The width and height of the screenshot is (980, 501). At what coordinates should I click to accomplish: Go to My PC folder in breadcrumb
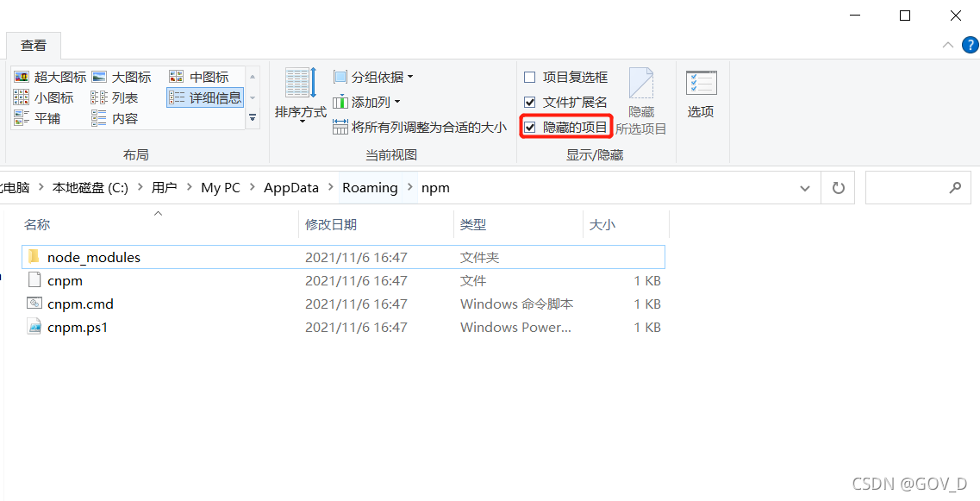click(x=220, y=188)
